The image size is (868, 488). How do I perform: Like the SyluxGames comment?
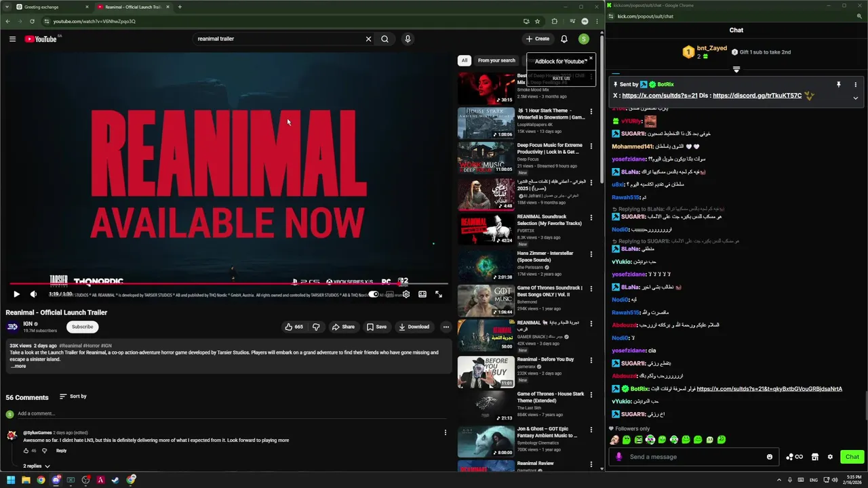(26, 451)
